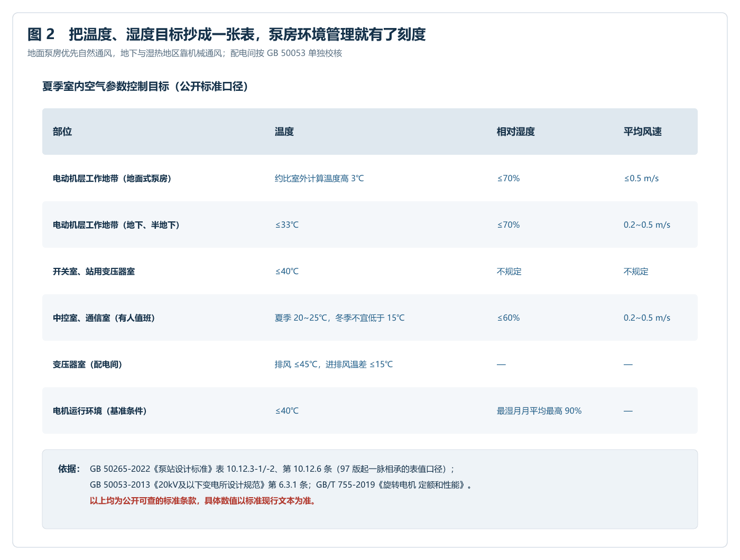Click the GB 50053-2013 reference line
This screenshot has height=560, width=740.
[x=281, y=485]
